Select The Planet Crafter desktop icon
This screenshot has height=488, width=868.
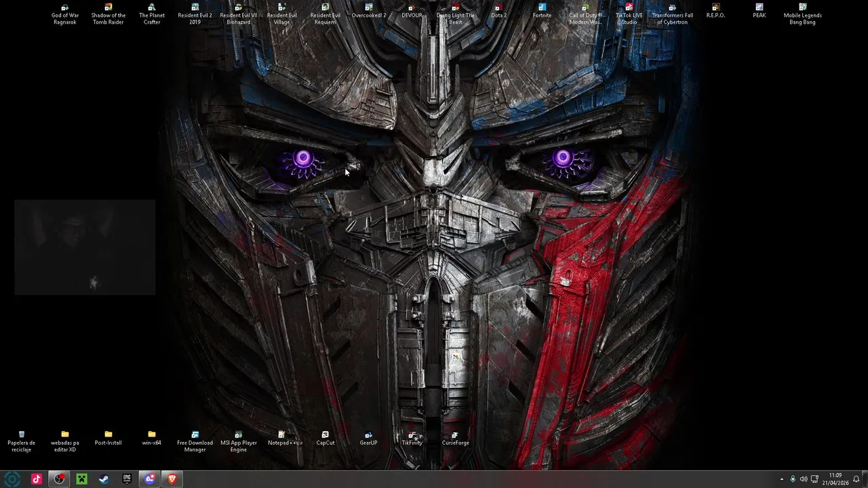pos(152,15)
